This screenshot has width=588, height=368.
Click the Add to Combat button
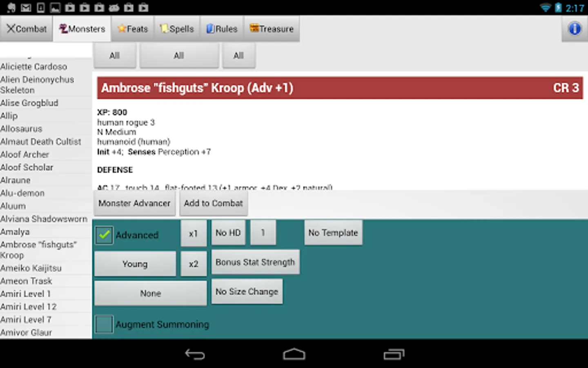point(214,203)
